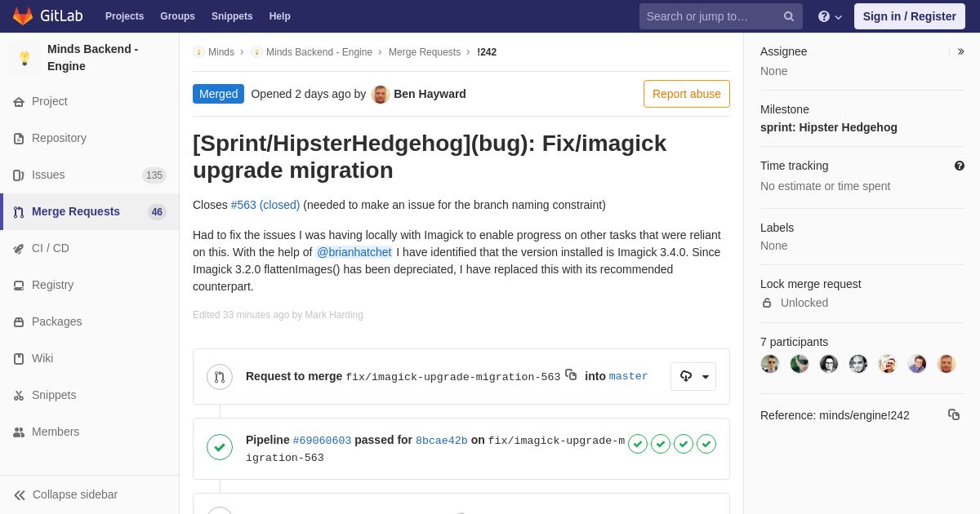
Task: Go to Merge Requests breadcrumb link
Action: click(x=425, y=52)
